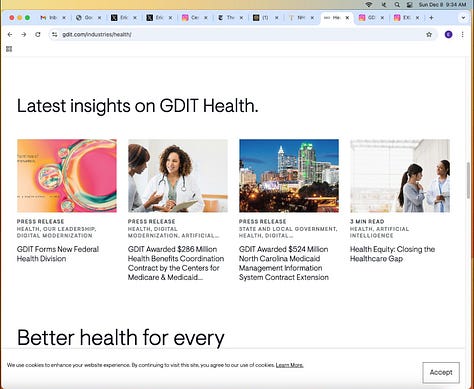Click 'Learn More' in cookie notice
474x389 pixels.
(x=289, y=365)
